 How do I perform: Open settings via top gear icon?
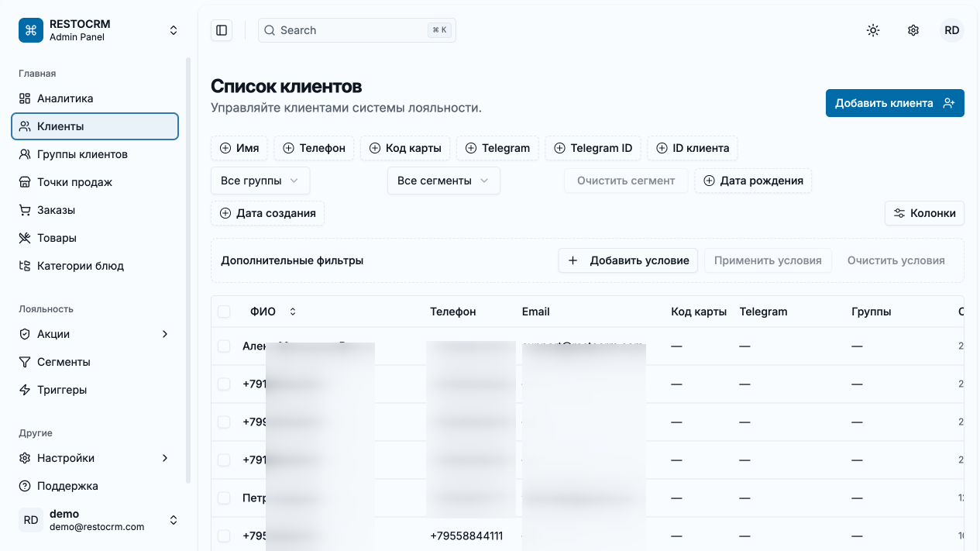click(913, 30)
